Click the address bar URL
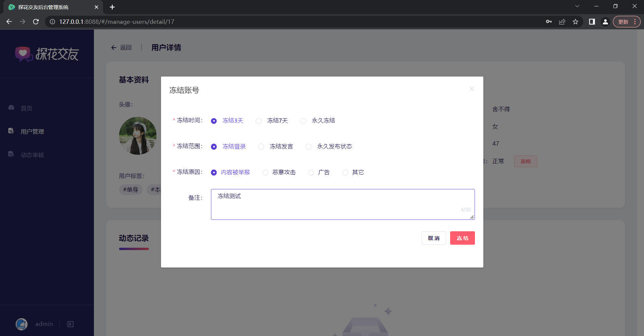 [x=117, y=22]
